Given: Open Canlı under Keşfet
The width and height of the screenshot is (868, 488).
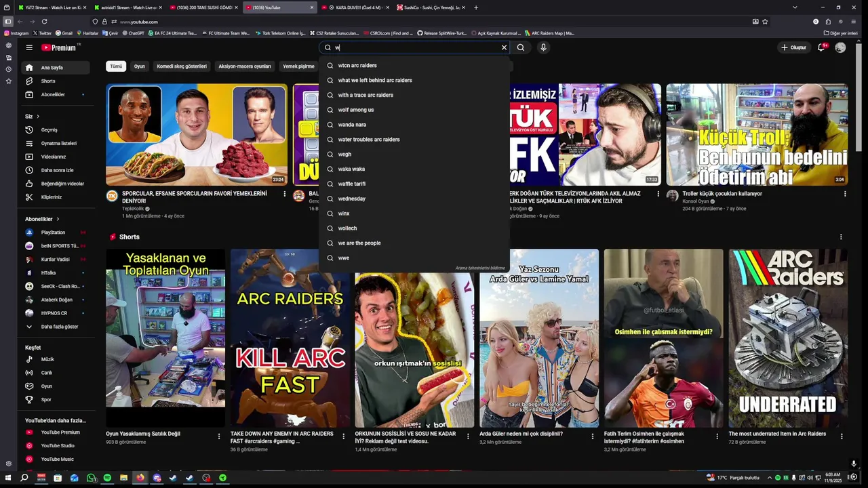Looking at the screenshot, I should pyautogui.click(x=56, y=373).
